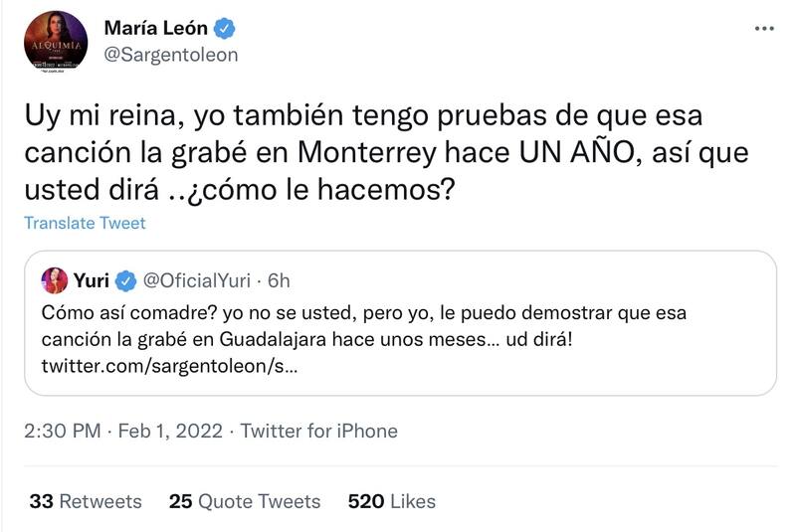The width and height of the screenshot is (796, 532).
Task: Open the more options three-dot menu
Action: (x=763, y=27)
